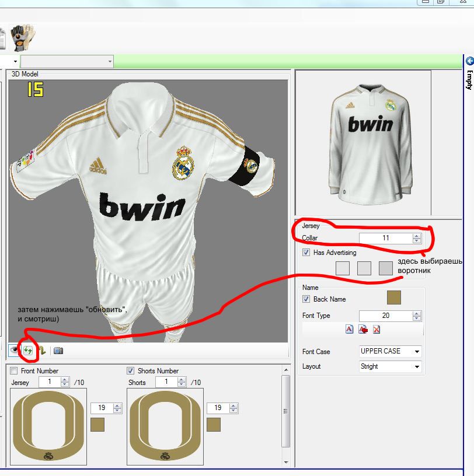Image resolution: width=474 pixels, height=476 pixels.
Task: Click the Back Name gold color swatch
Action: click(394, 297)
